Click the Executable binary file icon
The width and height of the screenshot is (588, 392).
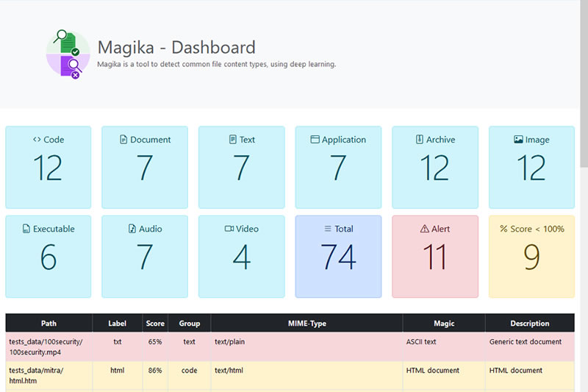pos(26,229)
